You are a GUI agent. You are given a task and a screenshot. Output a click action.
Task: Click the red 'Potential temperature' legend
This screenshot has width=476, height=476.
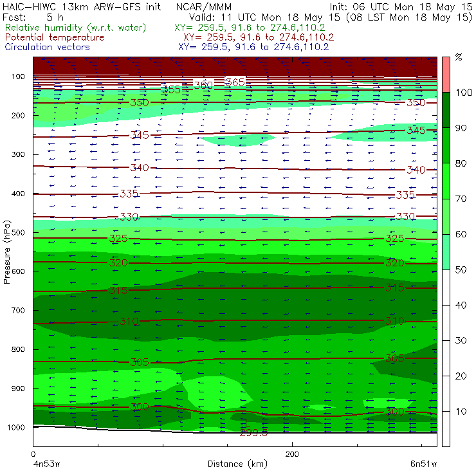[x=54, y=37]
